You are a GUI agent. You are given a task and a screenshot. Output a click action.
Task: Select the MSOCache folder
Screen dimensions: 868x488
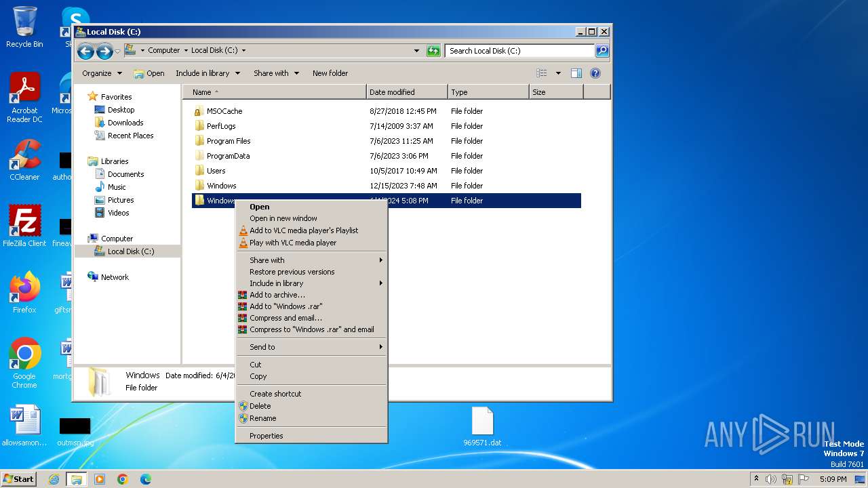(x=386, y=111)
